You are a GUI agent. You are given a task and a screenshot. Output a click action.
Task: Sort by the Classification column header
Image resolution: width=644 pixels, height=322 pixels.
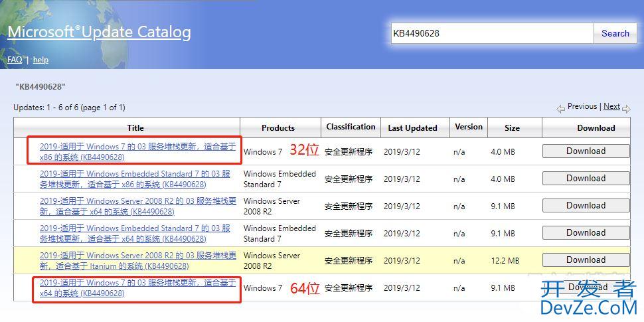pos(351,127)
